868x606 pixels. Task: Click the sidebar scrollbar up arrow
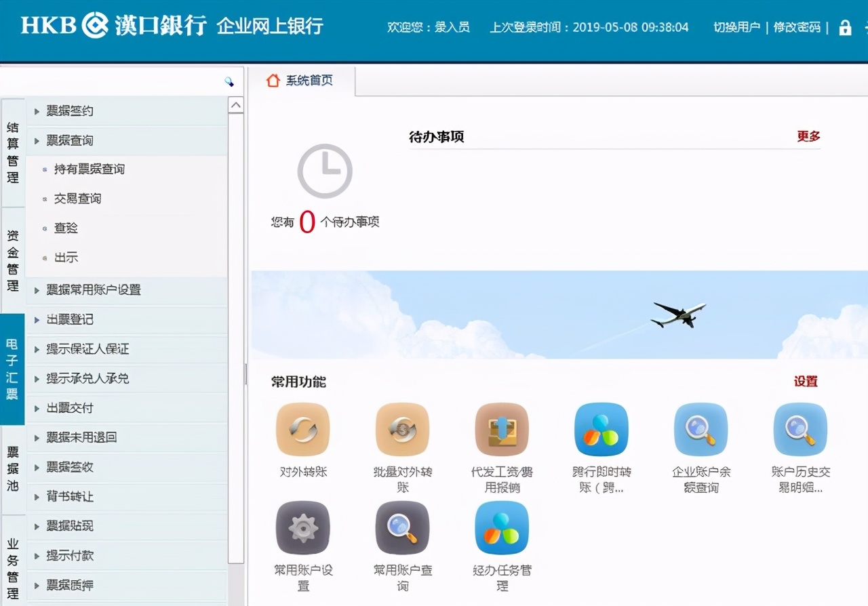235,104
